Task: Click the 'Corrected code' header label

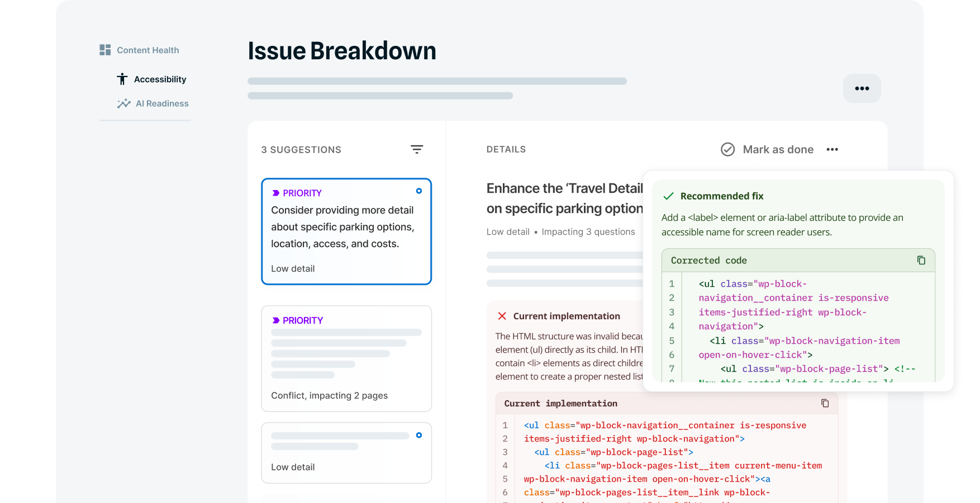Action: click(x=709, y=260)
